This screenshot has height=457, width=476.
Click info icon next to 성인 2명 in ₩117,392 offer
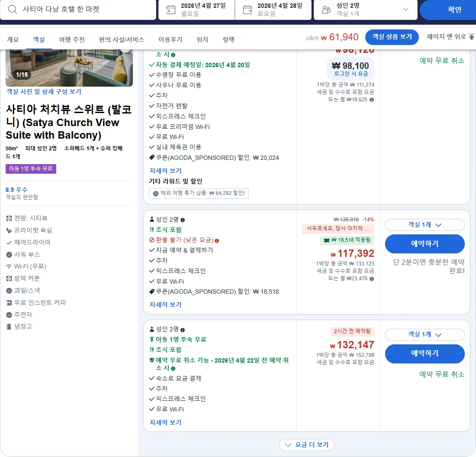point(183,220)
